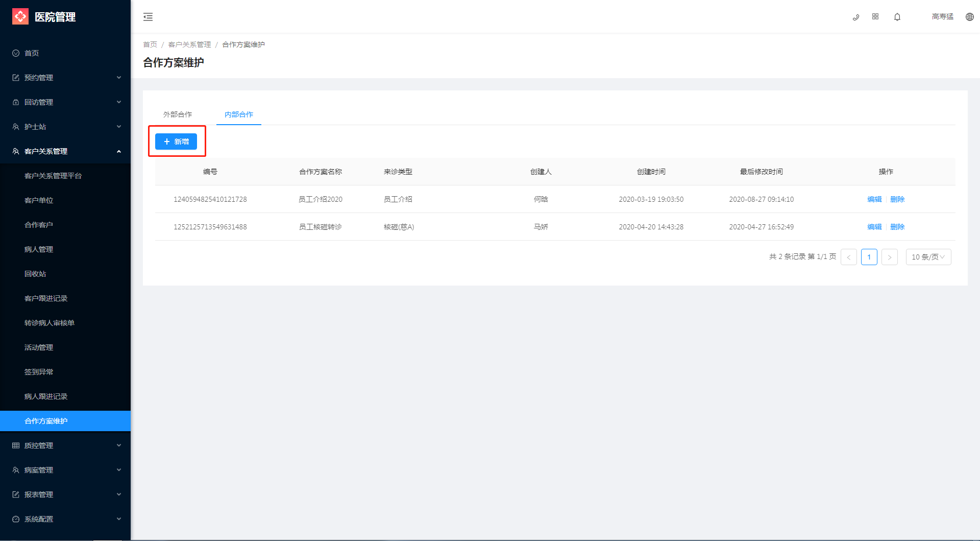980x541 pixels.
Task: Click the creator cell 何晗
Action: click(x=541, y=199)
